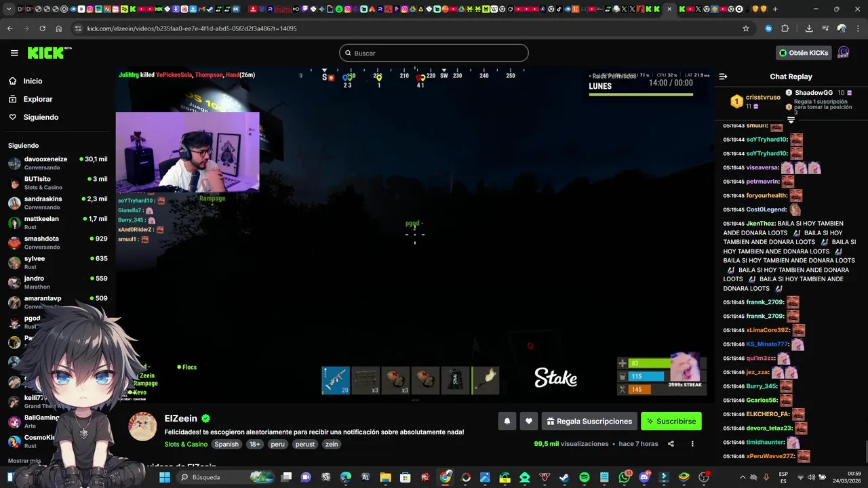
Task: Focus the Buscar search field
Action: 434,53
